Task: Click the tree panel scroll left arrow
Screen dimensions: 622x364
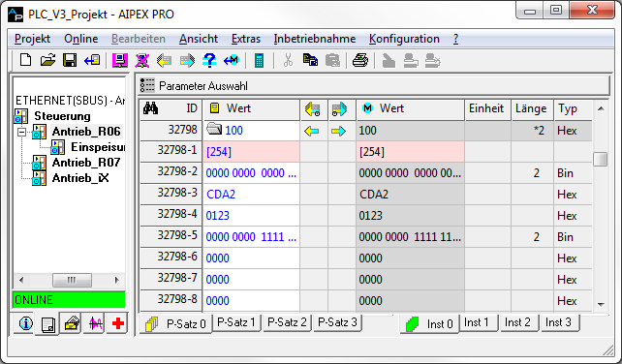Action: click(21, 280)
